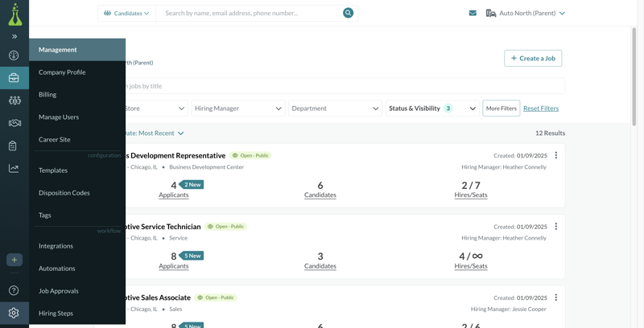Image resolution: width=644 pixels, height=328 pixels.
Task: Open the help question mark icon
Action: click(14, 290)
